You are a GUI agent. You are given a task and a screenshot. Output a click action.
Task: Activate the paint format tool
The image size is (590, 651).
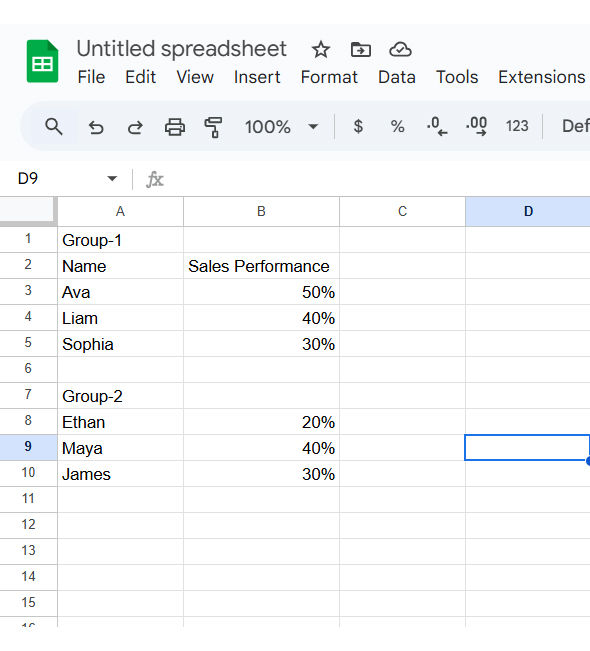pos(213,127)
